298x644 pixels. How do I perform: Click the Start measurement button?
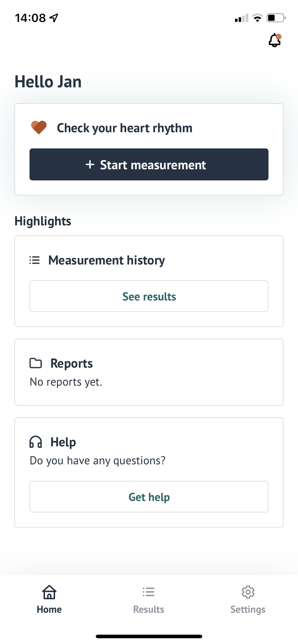coord(149,164)
